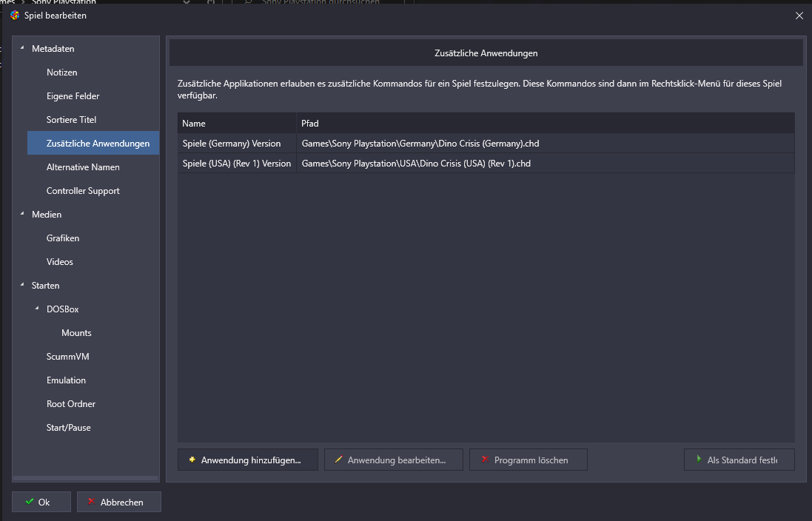Screen dimensions: 812x521
Task: Click the yellow plus icon for adding application
Action: (x=192, y=460)
